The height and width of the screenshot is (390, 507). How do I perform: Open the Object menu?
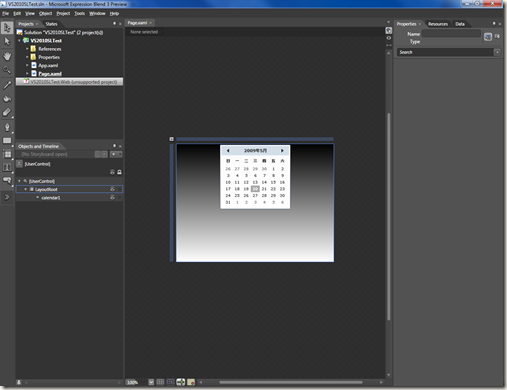point(46,13)
